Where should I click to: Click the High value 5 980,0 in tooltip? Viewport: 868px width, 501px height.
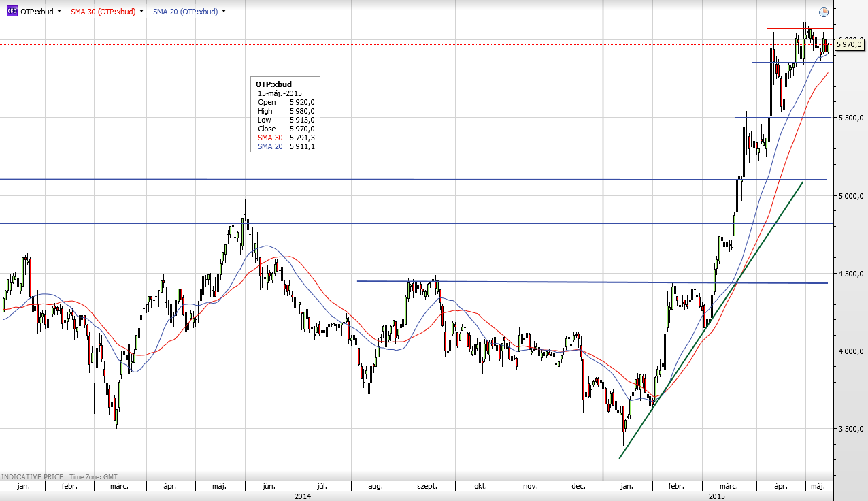(x=302, y=111)
